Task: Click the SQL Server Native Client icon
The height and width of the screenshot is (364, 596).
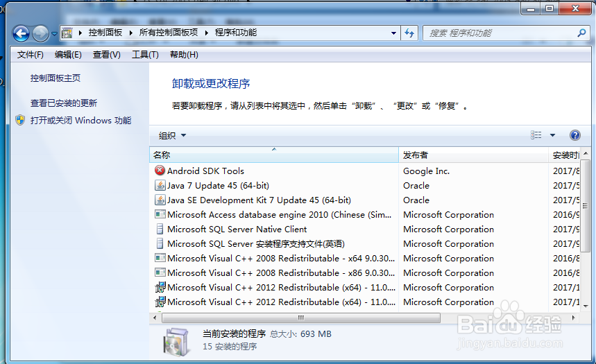Action: [x=160, y=229]
